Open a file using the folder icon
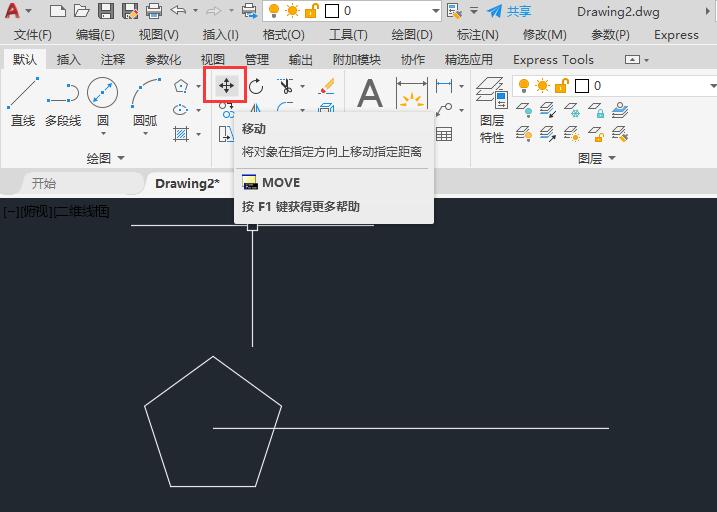Image resolution: width=717 pixels, height=512 pixels. 81,11
